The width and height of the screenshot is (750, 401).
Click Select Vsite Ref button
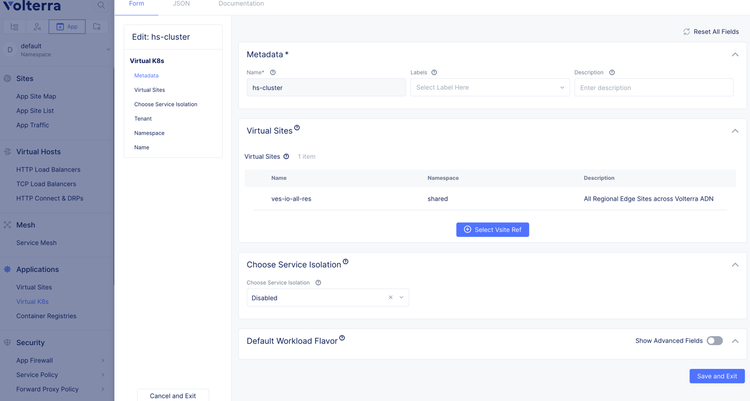coord(493,230)
